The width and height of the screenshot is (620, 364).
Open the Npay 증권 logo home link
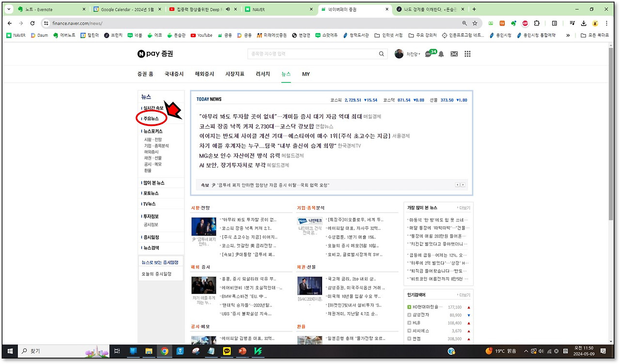155,54
